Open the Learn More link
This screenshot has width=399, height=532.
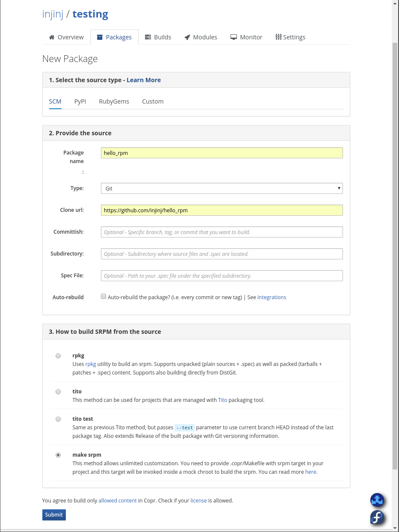[144, 80]
